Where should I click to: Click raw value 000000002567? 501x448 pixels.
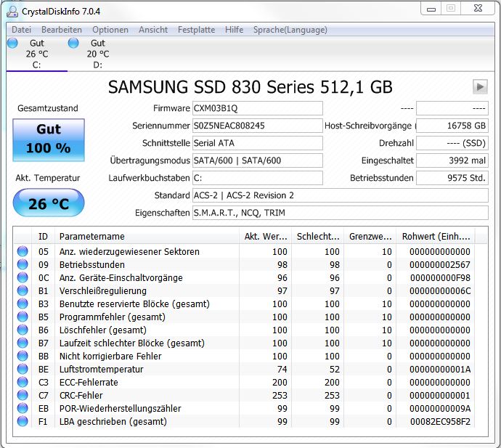[440, 264]
